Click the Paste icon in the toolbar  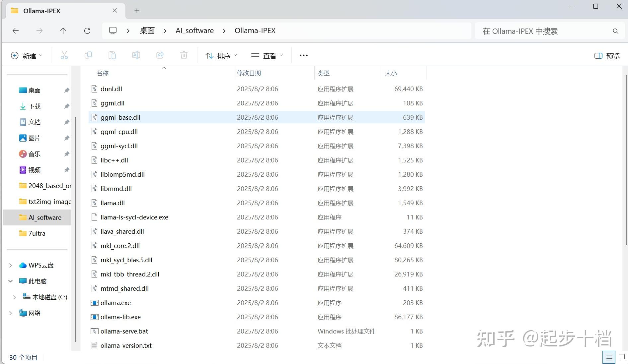point(112,55)
